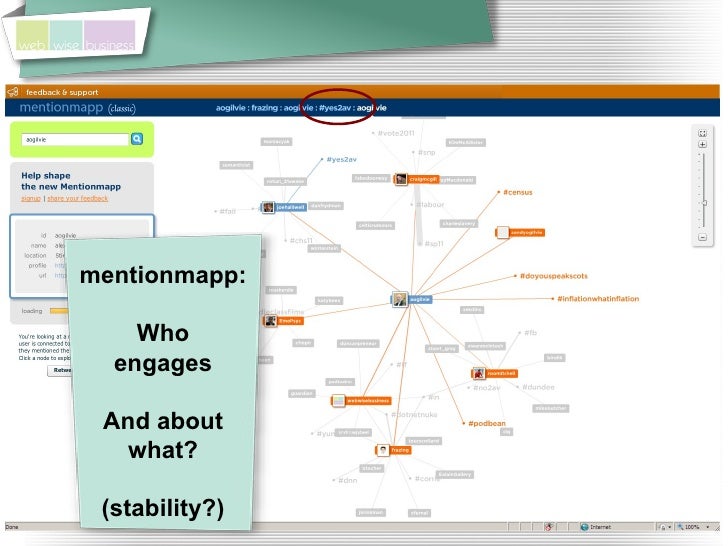Click the central aogilvie avatar node
This screenshot has width=728, height=546.
[x=399, y=299]
